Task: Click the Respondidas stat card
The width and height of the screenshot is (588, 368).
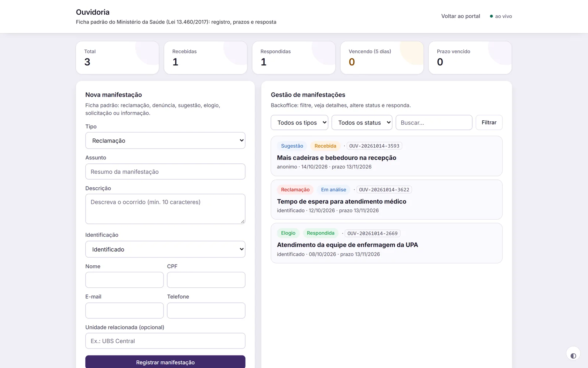Action: coord(294,57)
